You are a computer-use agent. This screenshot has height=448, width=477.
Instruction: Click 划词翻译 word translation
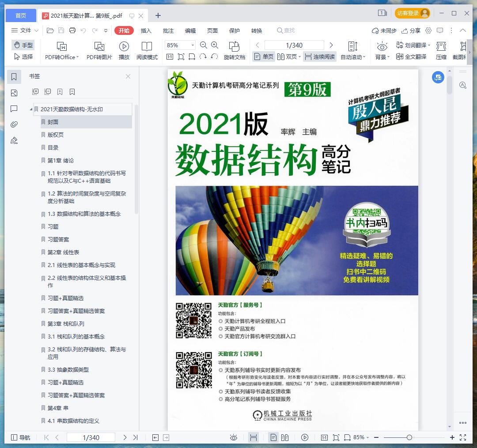pos(413,45)
